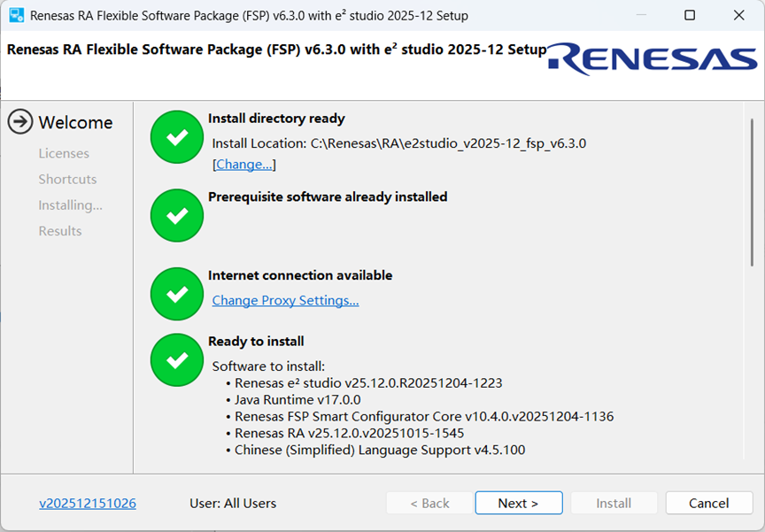Select the Installing... step in the sidebar
This screenshot has width=765, height=532.
(x=71, y=205)
